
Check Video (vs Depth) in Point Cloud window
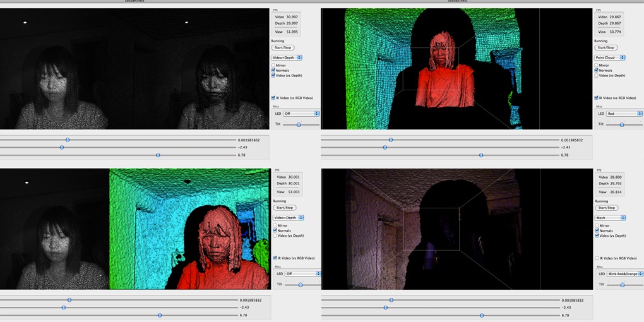tap(597, 75)
